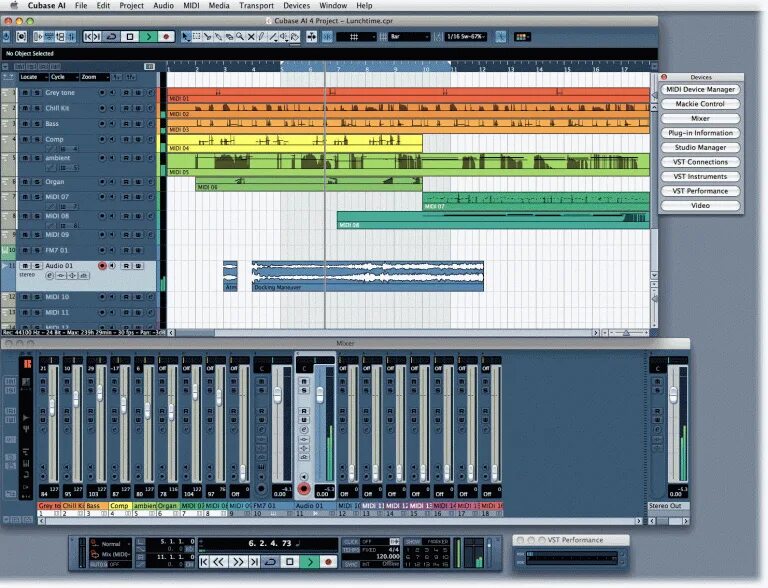The image size is (768, 588).
Task: Open the Cubase AI application menu
Action: [x=47, y=5]
